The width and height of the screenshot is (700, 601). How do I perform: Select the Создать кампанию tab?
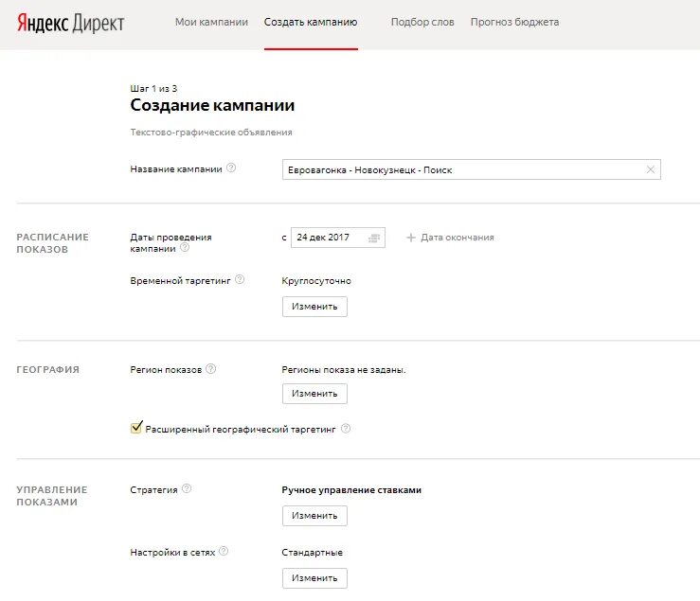coord(311,22)
